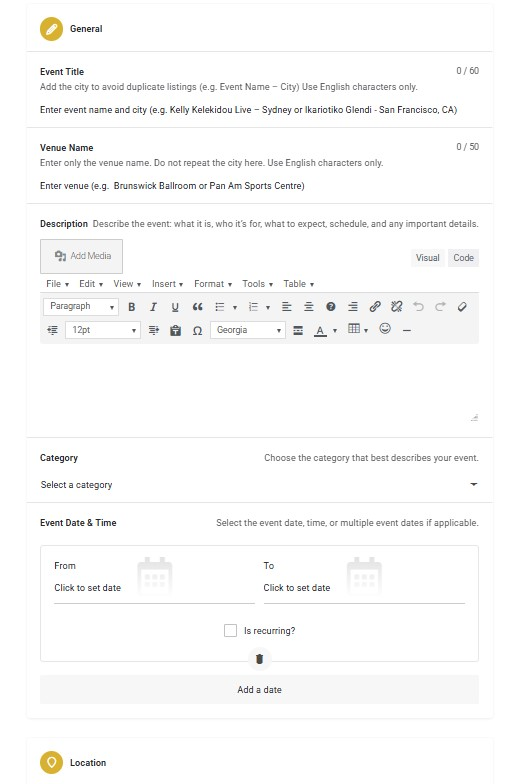Expand the bulleted list style arrow
Screen dimensions: 514x784
pyautogui.click(x=235, y=307)
